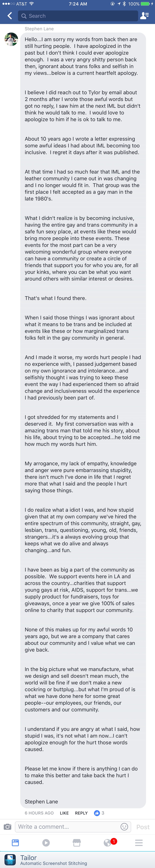View the reaction count of 3
The width and height of the screenshot is (155, 868).
103,813
